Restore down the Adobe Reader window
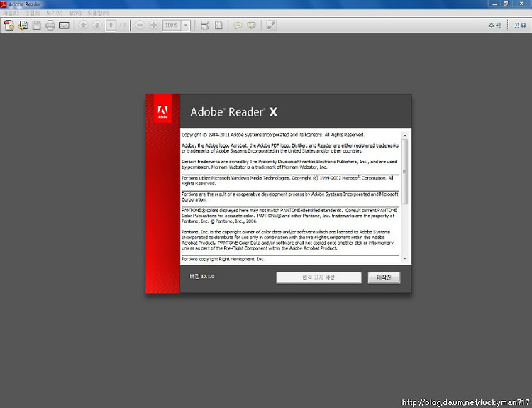The image size is (532, 408). pyautogui.click(x=506, y=4)
